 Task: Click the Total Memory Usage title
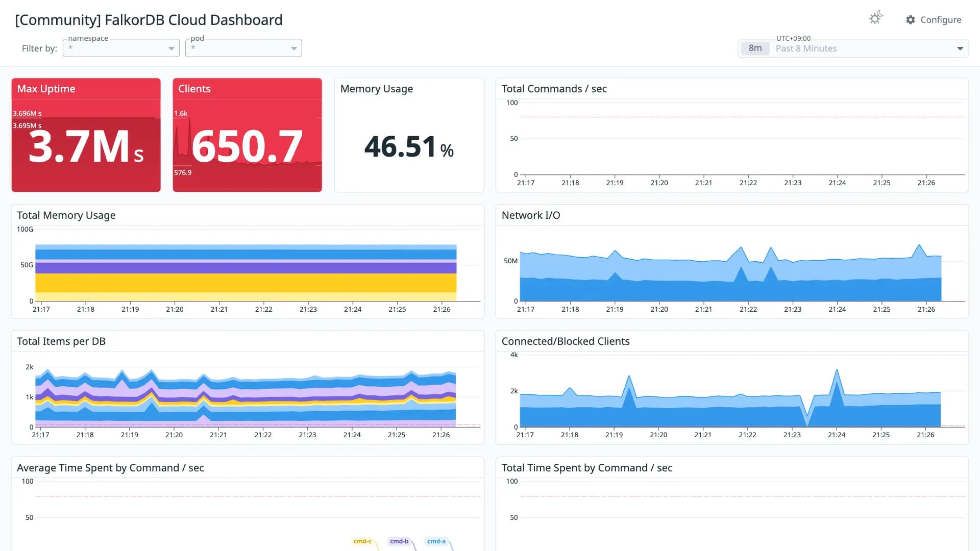pyautogui.click(x=66, y=215)
